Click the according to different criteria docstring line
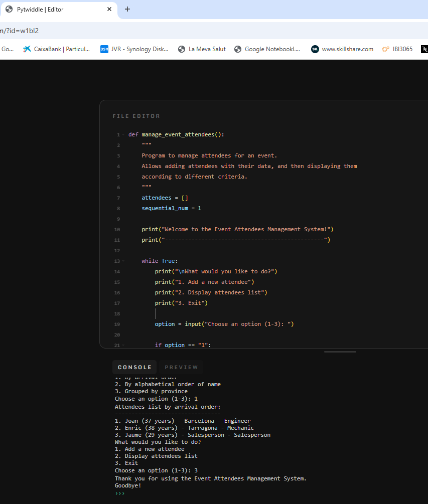Viewport: 428px width, 504px height. tap(194, 177)
